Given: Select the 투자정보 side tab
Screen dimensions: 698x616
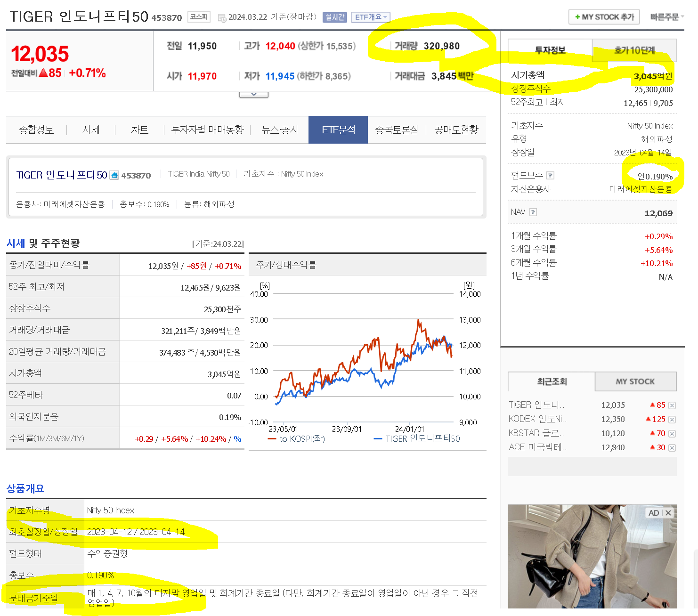Looking at the screenshot, I should pos(550,50).
